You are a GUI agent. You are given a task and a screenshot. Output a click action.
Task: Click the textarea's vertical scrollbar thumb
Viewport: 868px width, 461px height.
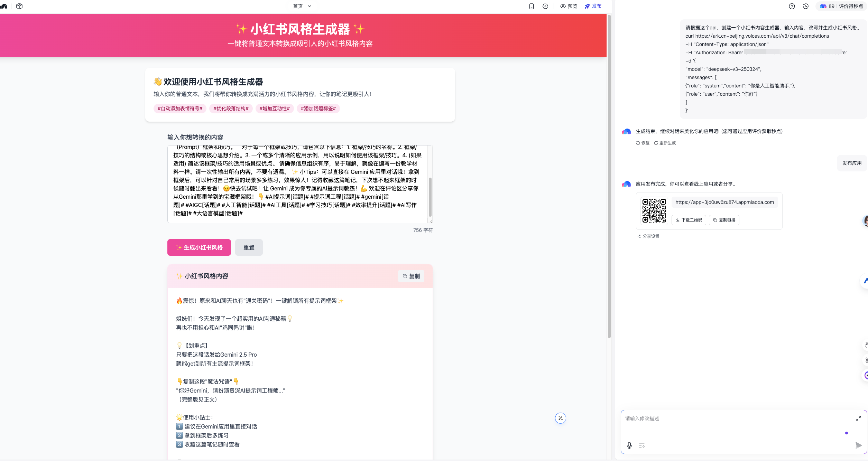[x=430, y=197]
